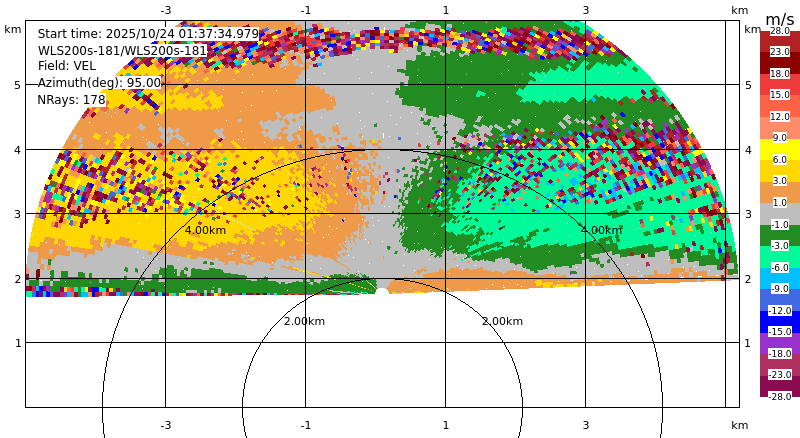
Task: Click the top axis tick label 3
Action: [585, 10]
